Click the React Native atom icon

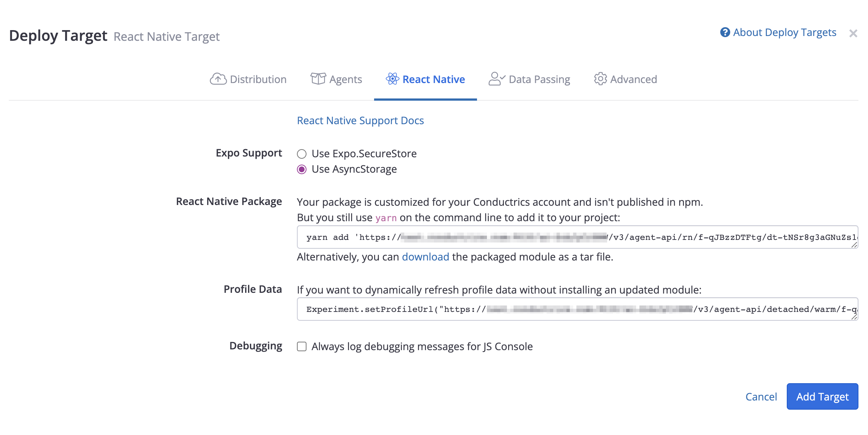392,79
